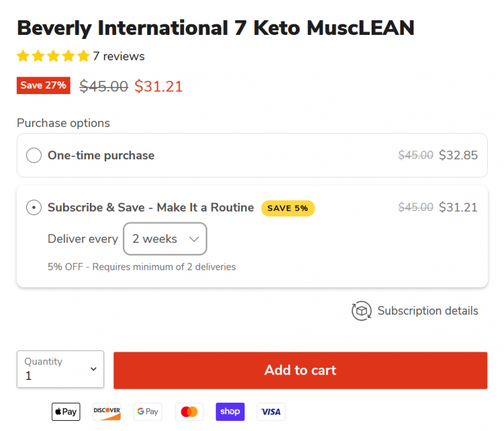The height and width of the screenshot is (431, 504).
Task: Click the Apple Pay payment icon
Action: pos(66,412)
